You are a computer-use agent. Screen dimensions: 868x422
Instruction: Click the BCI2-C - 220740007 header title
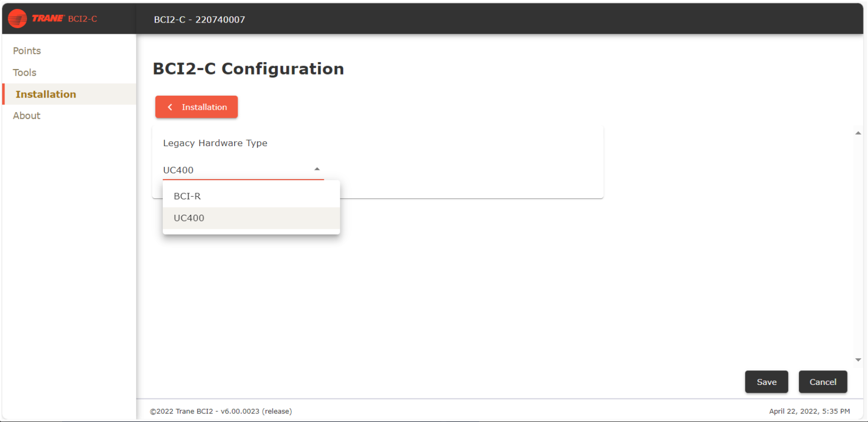pos(199,20)
